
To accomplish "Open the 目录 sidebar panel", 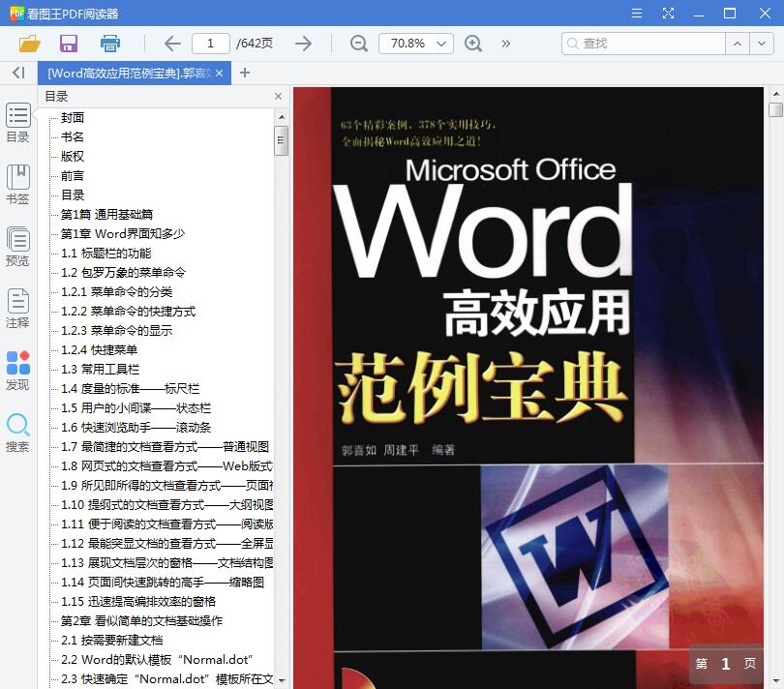I will (x=18, y=123).
